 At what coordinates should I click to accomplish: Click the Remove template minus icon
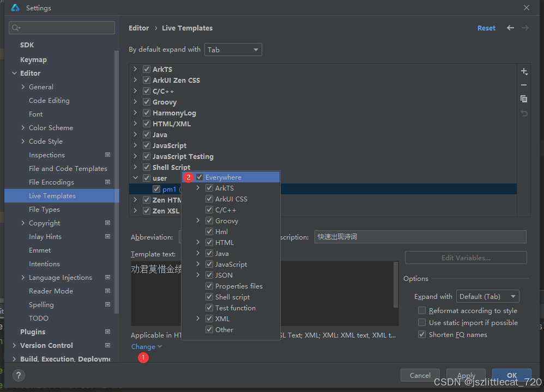click(524, 85)
